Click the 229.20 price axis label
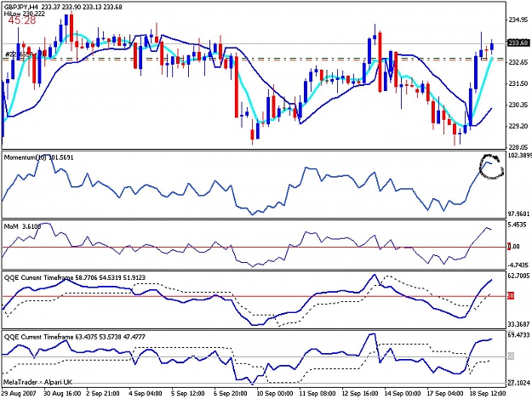Viewport: 532px width, 399px height. tap(518, 126)
